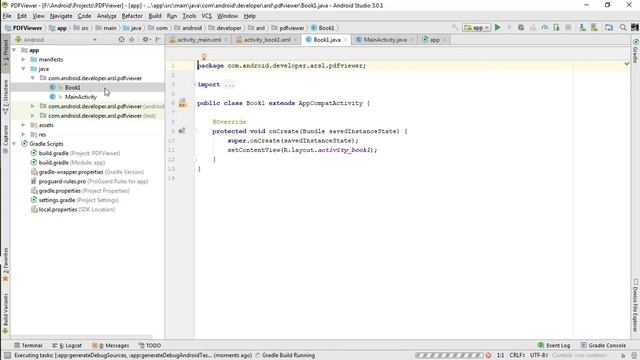This screenshot has height=360, width=640.
Task: Click the Debug app bug icon
Action: click(x=521, y=28)
